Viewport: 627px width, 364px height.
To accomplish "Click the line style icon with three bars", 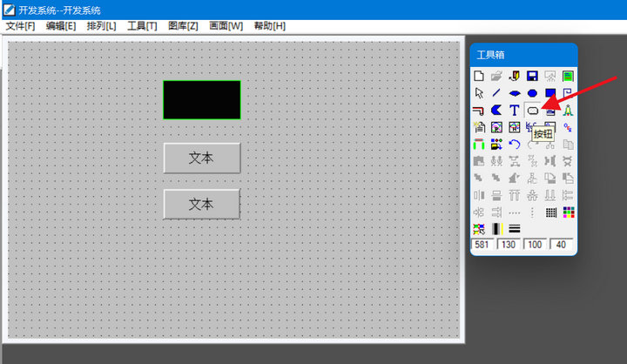I will [514, 229].
